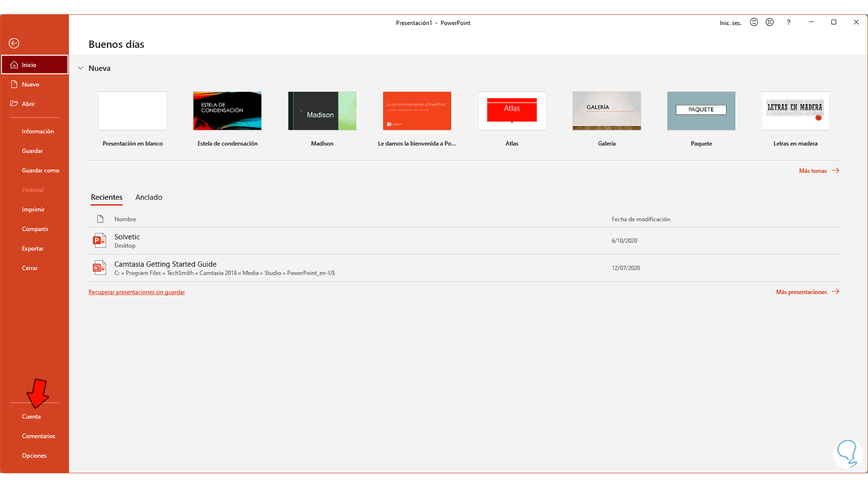
Task: Choose the Letras en madera template
Action: click(795, 111)
